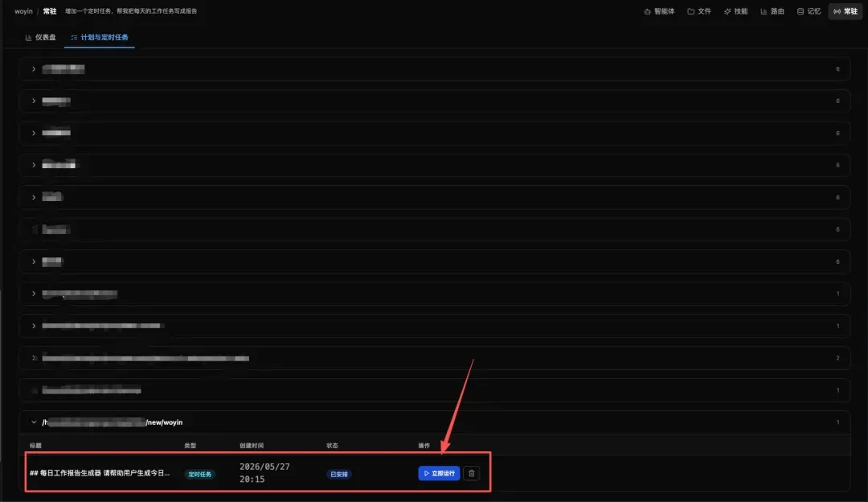Select the 计划与定时任务 tab
The width and height of the screenshot is (868, 502).
coord(100,37)
